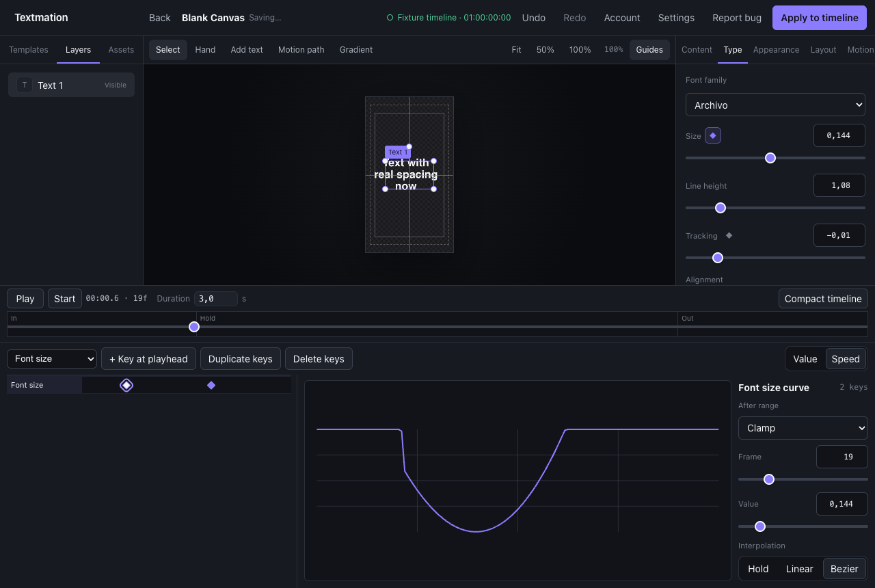Screen dimensions: 875x588
Task: Click the Tracking slider handle
Action: [x=718, y=258]
